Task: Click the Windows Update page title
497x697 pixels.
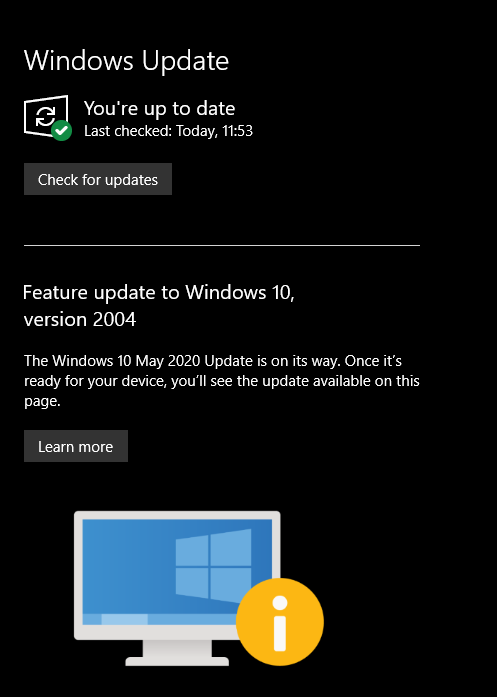Action: click(126, 60)
